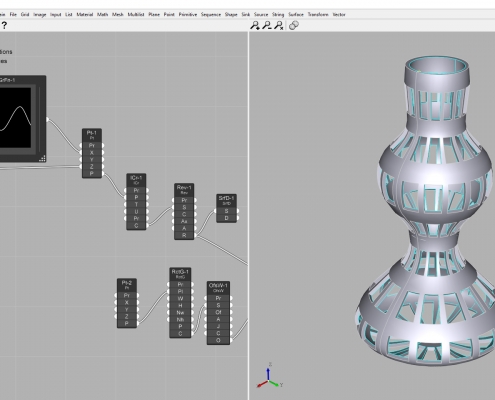Click the U row on the ICr-1 node
The image size is (495, 400).
coord(136,211)
